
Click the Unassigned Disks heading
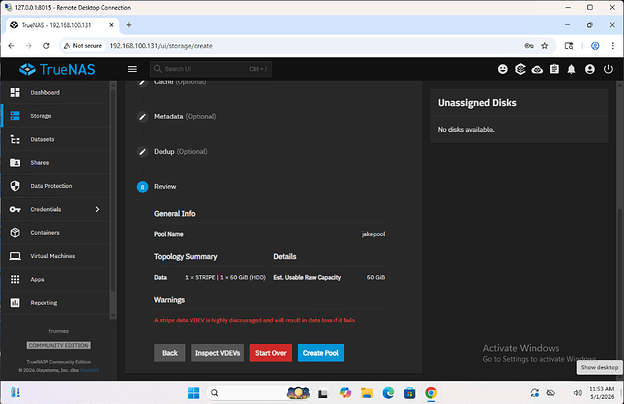pos(477,103)
